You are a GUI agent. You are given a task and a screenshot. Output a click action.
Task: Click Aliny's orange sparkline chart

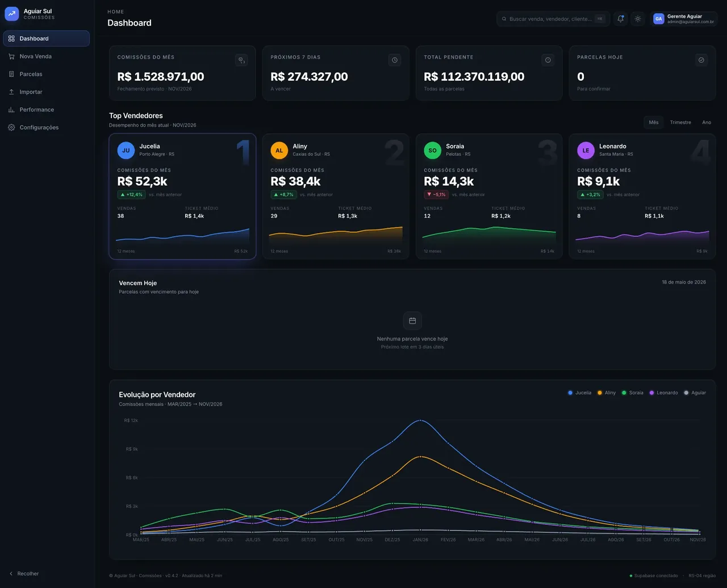(x=336, y=235)
